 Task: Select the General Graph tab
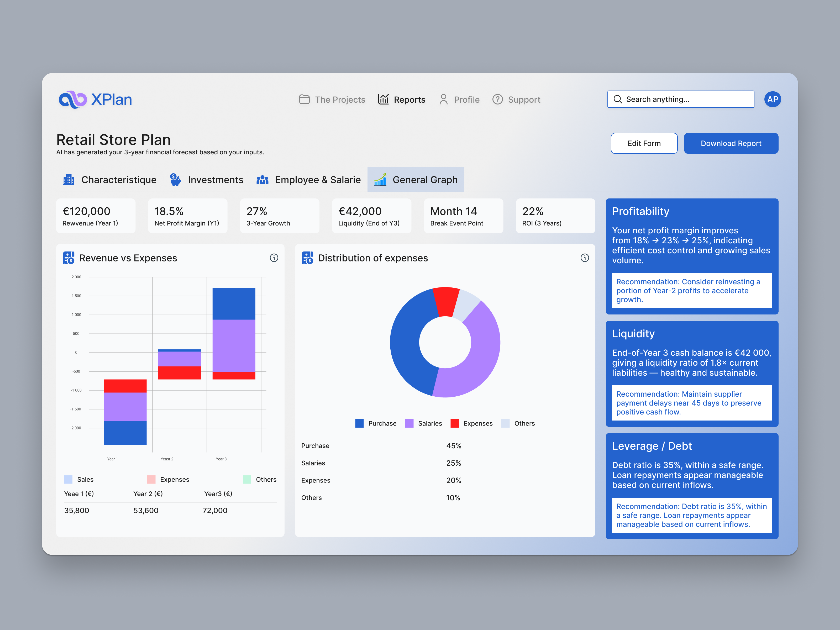(x=416, y=180)
